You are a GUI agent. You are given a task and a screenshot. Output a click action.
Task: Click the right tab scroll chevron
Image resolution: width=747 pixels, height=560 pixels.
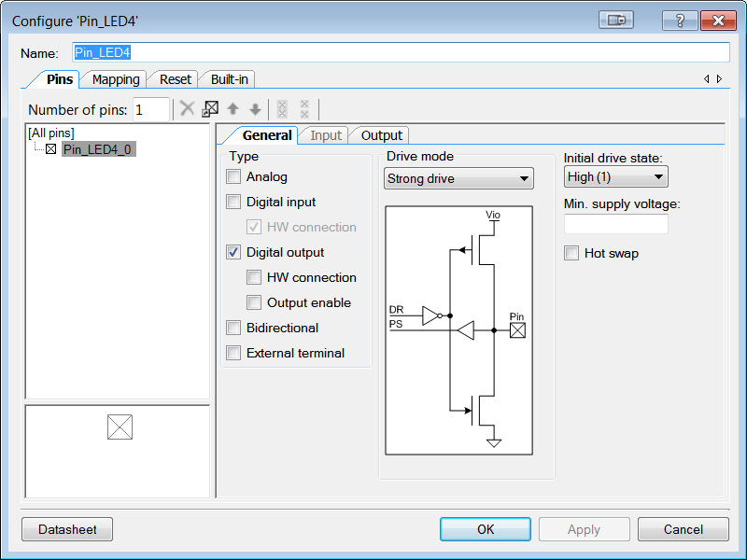(x=717, y=79)
